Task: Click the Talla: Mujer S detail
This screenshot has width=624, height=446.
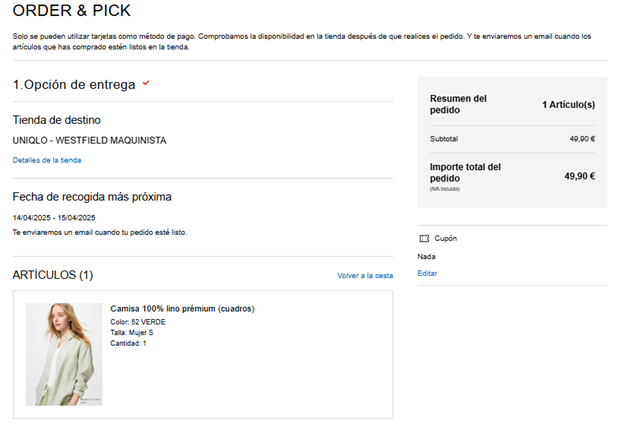Action: [x=132, y=333]
